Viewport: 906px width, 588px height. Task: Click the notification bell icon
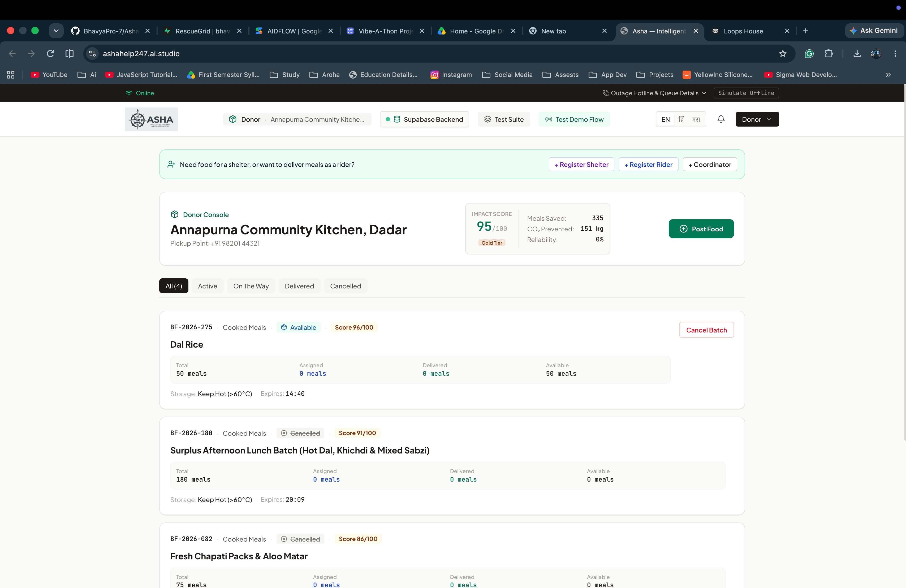click(x=721, y=119)
